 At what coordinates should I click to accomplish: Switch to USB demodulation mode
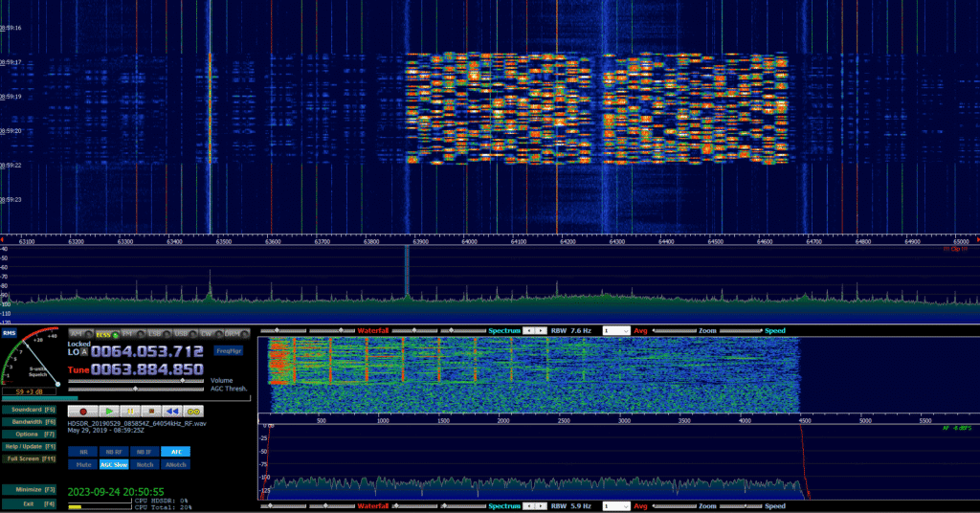(x=185, y=334)
